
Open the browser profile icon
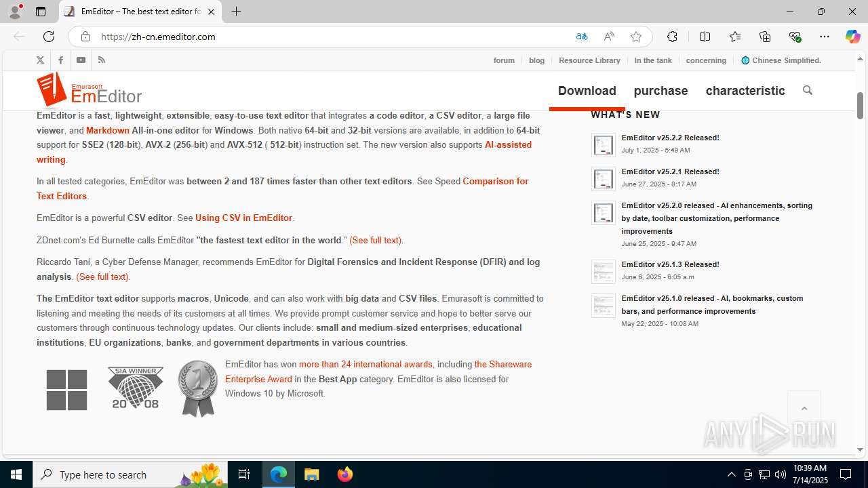tap(15, 12)
